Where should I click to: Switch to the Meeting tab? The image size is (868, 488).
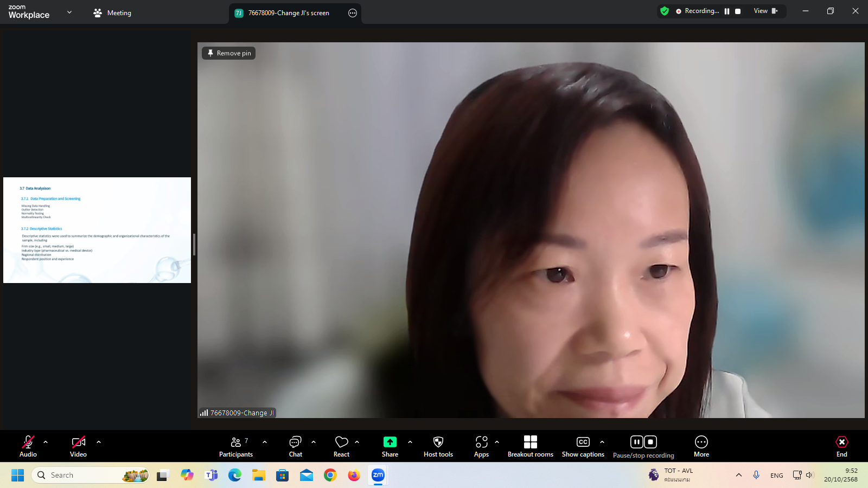point(112,13)
